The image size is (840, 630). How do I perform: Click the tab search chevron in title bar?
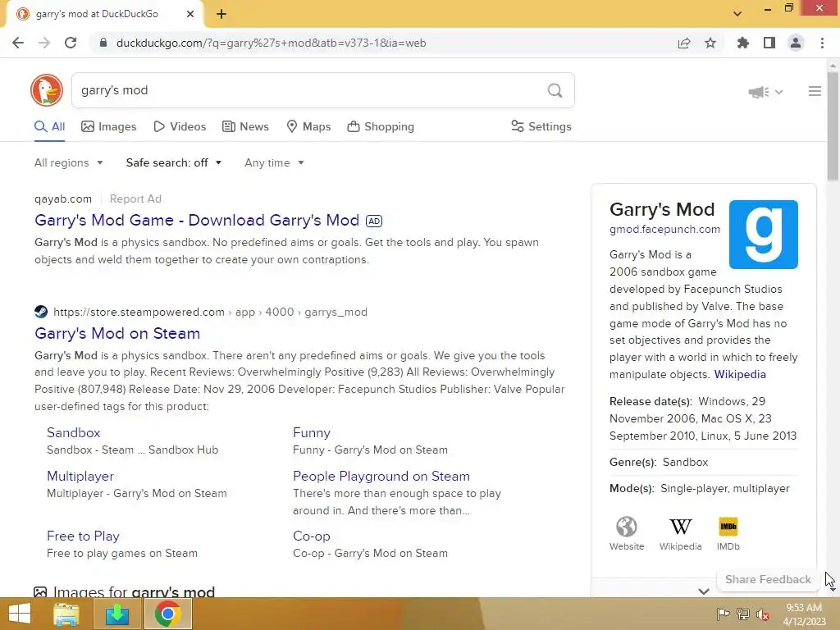tap(737, 15)
